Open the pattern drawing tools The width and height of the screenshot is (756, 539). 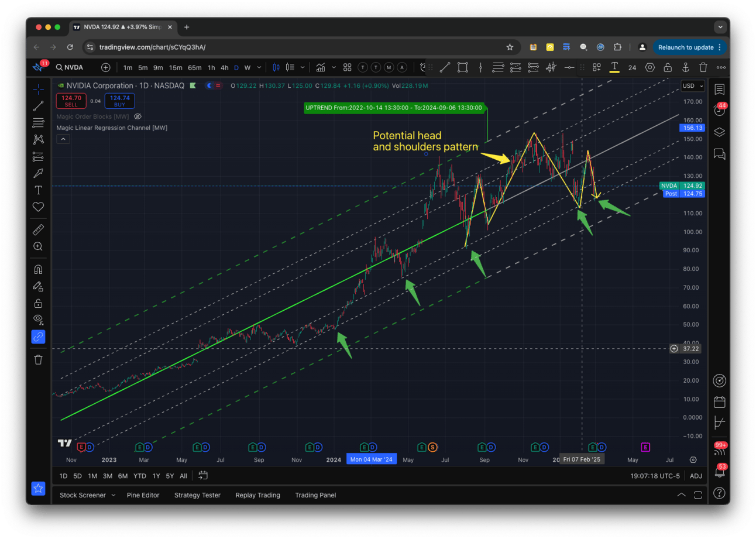click(x=39, y=139)
